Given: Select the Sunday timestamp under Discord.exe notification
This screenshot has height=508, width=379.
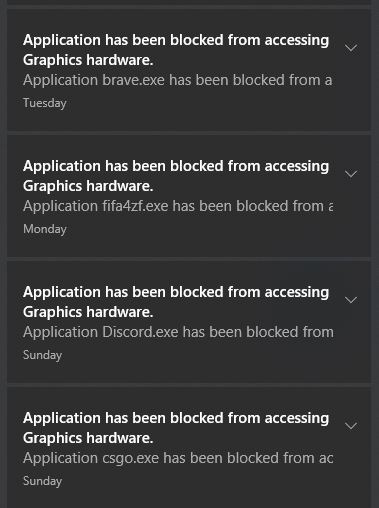Looking at the screenshot, I should click(x=42, y=355).
